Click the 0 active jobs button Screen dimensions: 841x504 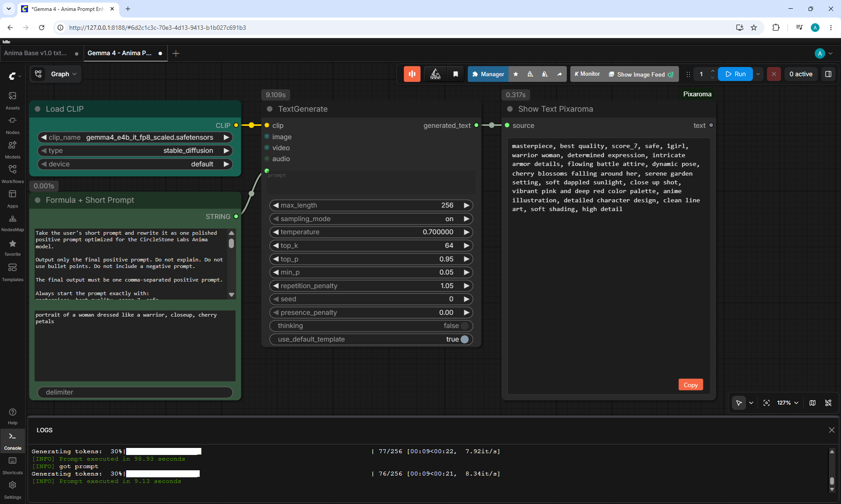coord(801,74)
